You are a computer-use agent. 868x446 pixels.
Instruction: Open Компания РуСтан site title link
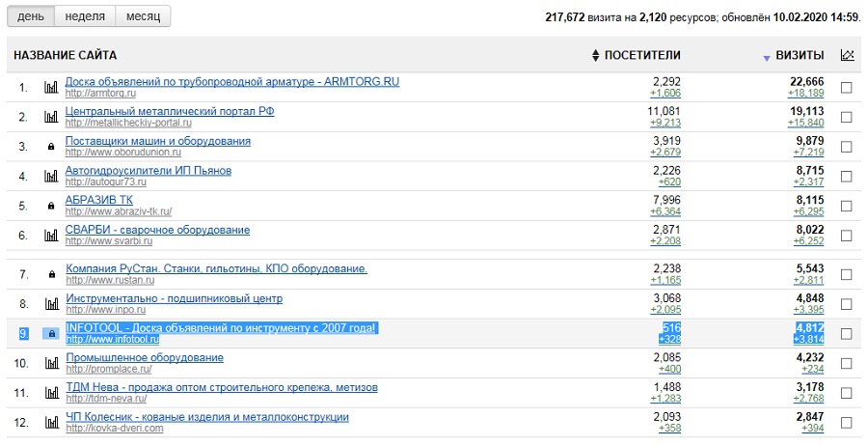pyautogui.click(x=216, y=268)
